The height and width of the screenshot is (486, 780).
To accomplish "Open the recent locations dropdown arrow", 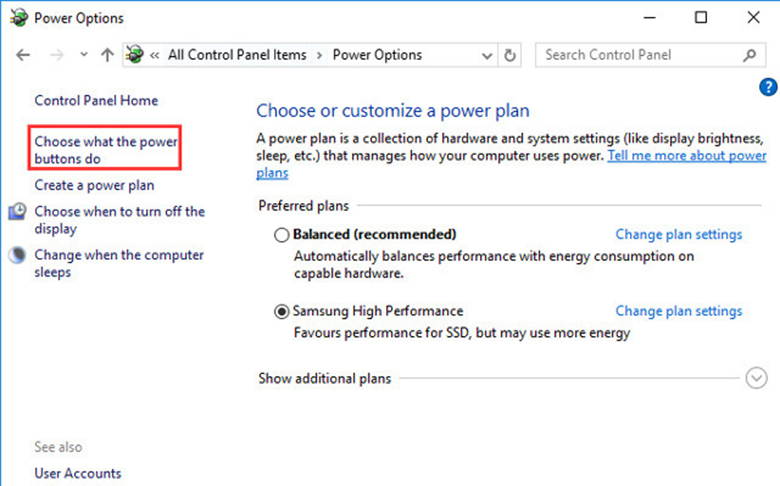I will 83,56.
